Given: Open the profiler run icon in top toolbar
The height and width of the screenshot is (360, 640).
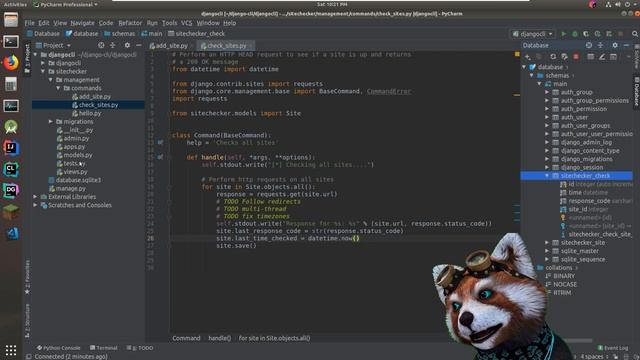Looking at the screenshot, I should (598, 34).
